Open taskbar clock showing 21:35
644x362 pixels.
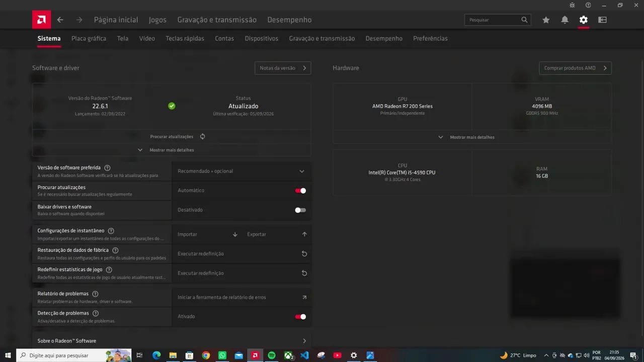[614, 355]
